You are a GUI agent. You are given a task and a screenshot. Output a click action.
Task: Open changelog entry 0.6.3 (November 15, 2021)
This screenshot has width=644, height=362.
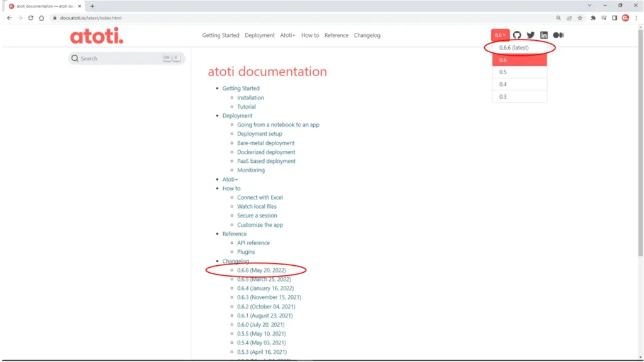coord(269,297)
